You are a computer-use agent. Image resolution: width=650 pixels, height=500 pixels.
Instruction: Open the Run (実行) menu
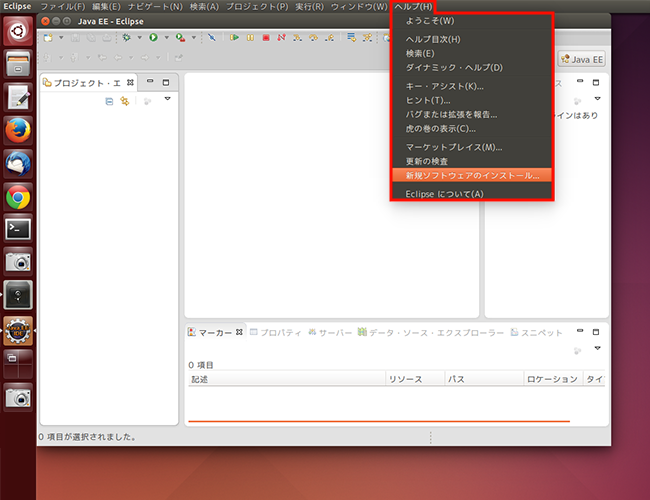309,7
